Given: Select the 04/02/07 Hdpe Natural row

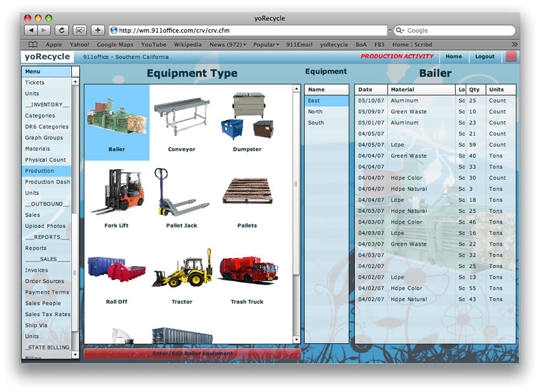Looking at the screenshot, I should 435,299.
